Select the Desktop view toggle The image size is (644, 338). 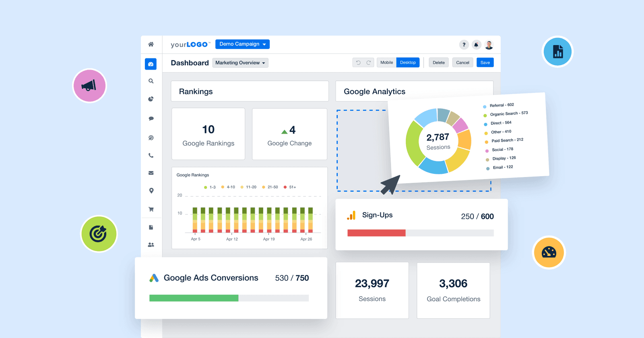[x=408, y=63]
